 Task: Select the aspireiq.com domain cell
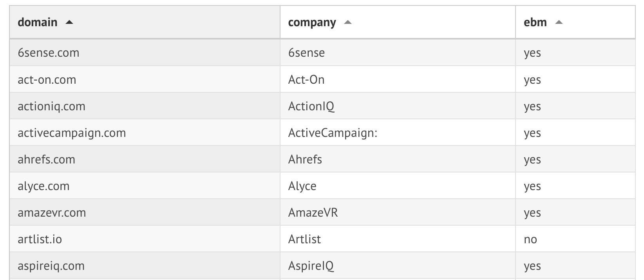tap(51, 266)
